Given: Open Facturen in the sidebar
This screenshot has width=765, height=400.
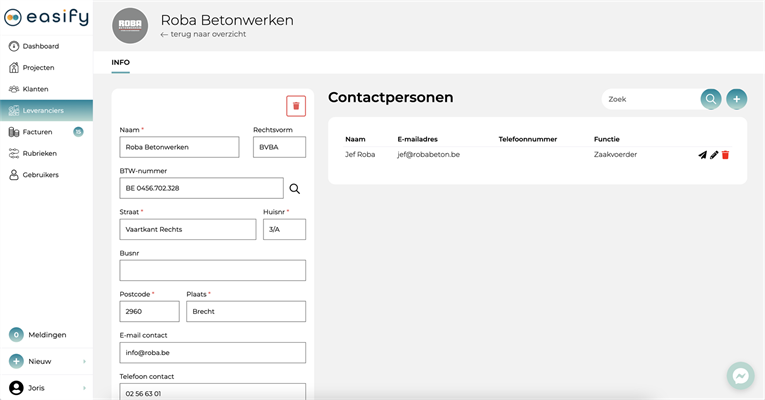Looking at the screenshot, I should 36,132.
